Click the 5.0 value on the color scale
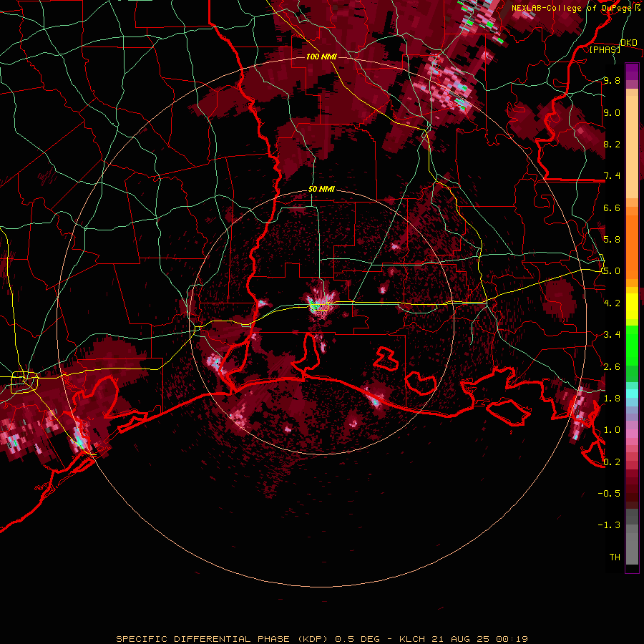This screenshot has height=644, width=644. click(x=612, y=271)
